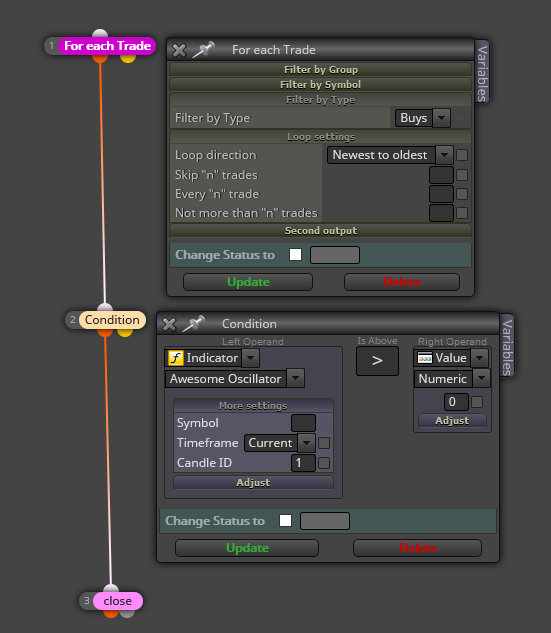Enable Change Status to in Condition panel

(285, 521)
